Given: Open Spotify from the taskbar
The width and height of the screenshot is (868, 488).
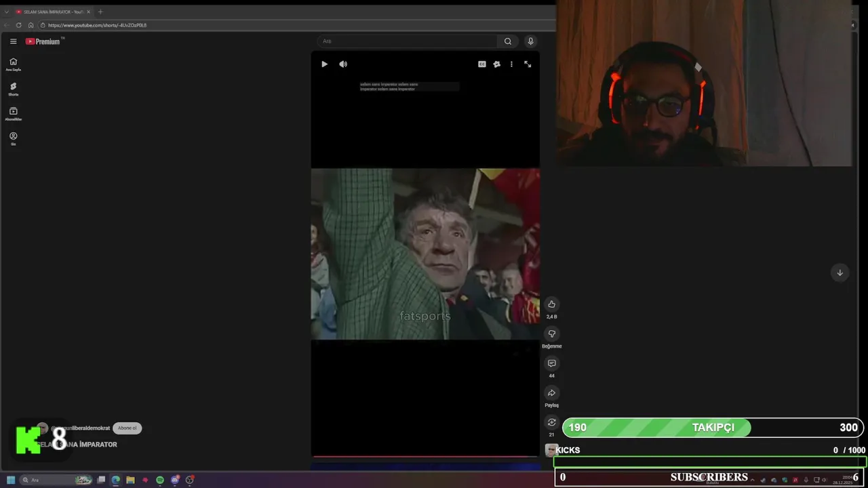Looking at the screenshot, I should pyautogui.click(x=160, y=480).
